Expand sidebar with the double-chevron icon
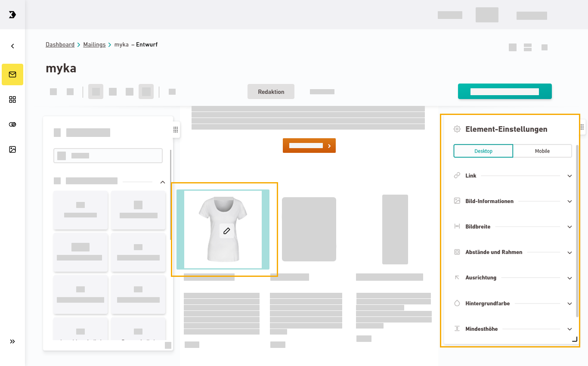This screenshot has width=588, height=366. coord(12,341)
